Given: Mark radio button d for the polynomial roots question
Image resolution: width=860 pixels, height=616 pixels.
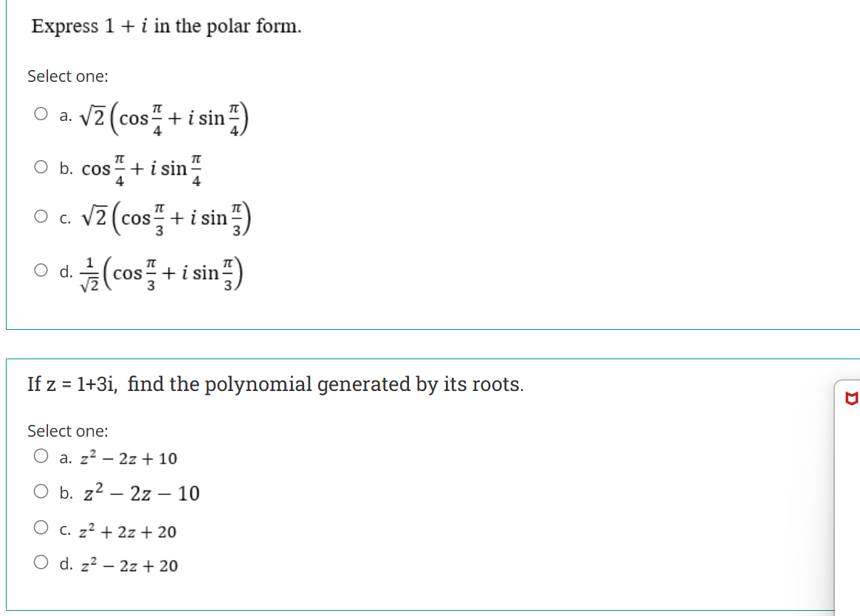Looking at the screenshot, I should [x=41, y=562].
